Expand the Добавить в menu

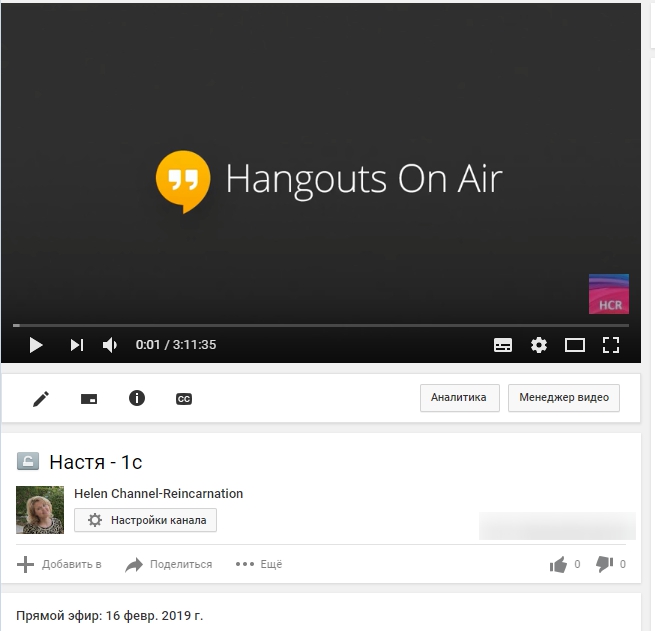coord(60,564)
